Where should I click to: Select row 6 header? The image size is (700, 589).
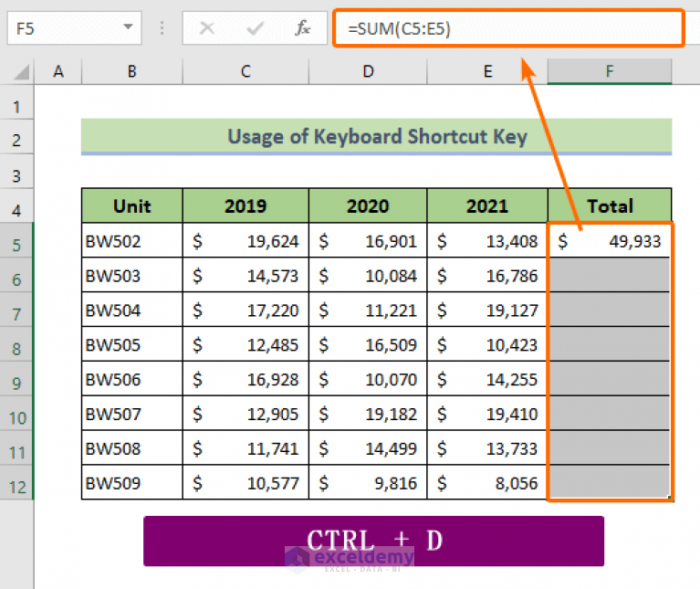[x=17, y=276]
